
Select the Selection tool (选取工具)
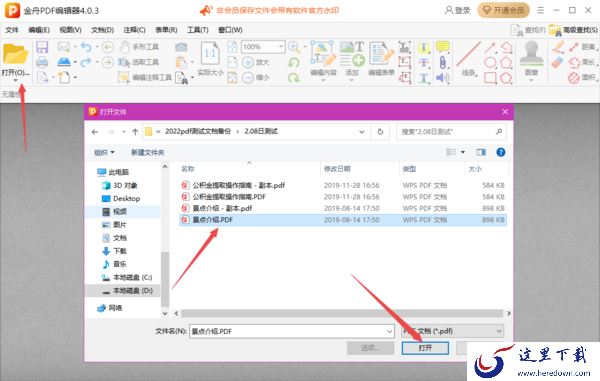click(139, 62)
